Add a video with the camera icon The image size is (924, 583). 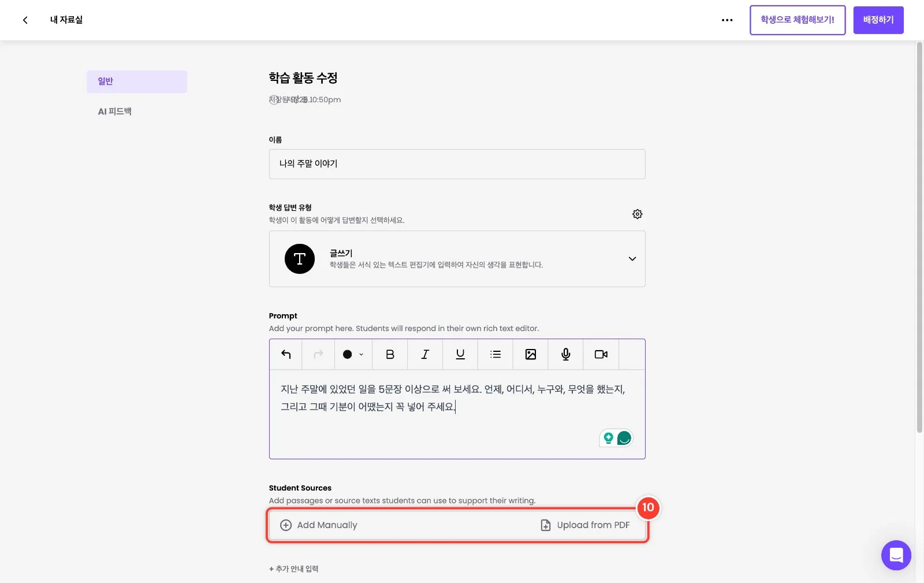(x=601, y=354)
